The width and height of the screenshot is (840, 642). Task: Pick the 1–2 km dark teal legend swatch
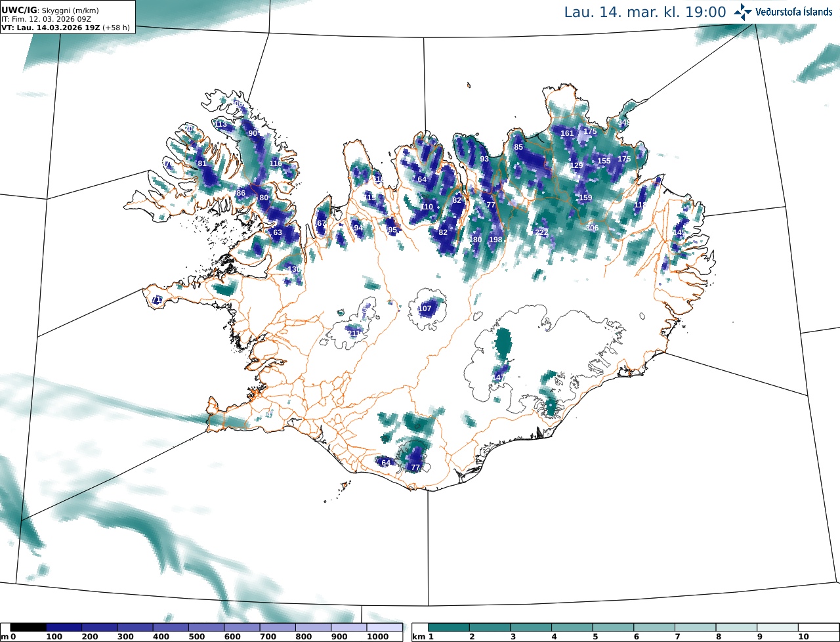click(x=450, y=628)
